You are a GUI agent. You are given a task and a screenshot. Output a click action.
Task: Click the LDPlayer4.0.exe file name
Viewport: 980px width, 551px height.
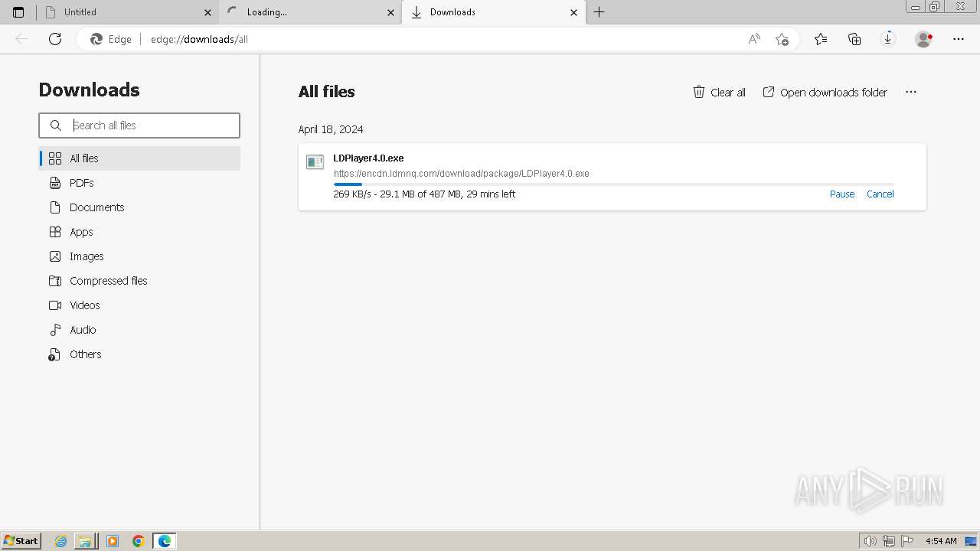(368, 158)
